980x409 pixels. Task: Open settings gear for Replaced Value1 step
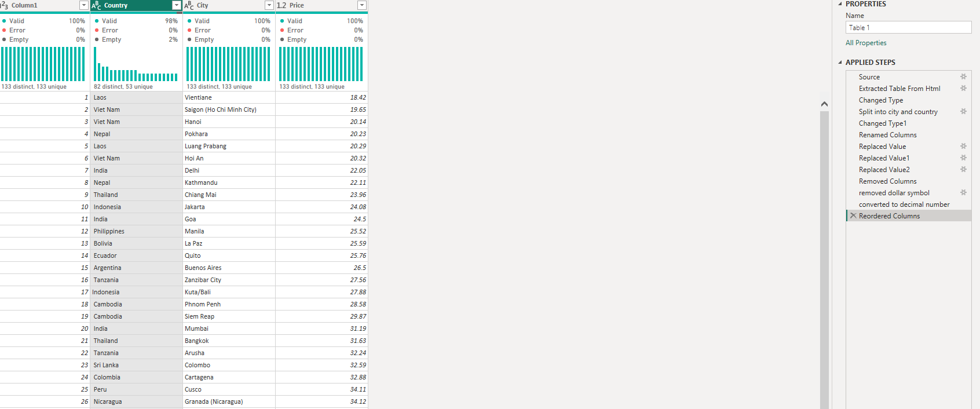click(964, 158)
